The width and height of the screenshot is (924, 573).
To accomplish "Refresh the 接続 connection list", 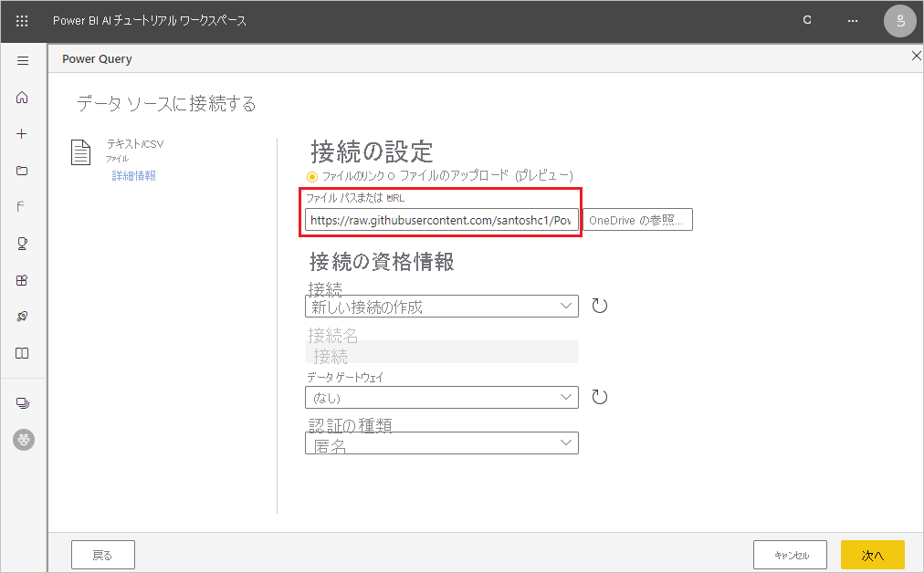I will [x=599, y=306].
